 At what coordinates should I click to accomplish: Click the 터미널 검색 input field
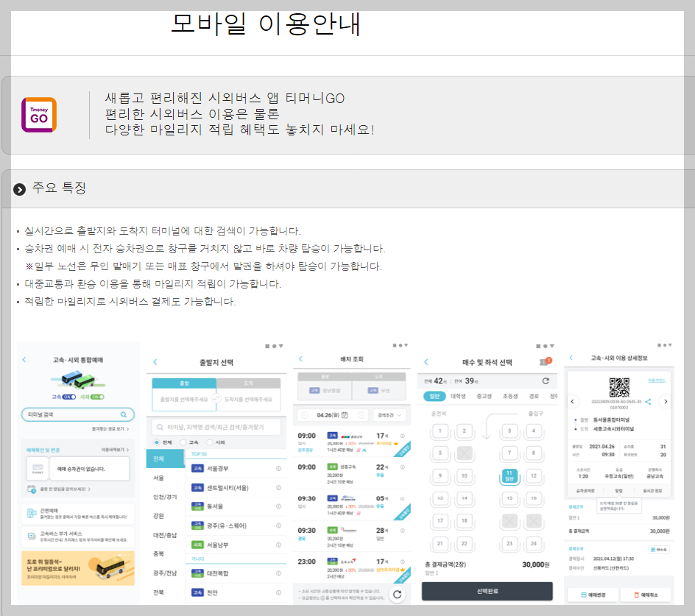(77, 414)
